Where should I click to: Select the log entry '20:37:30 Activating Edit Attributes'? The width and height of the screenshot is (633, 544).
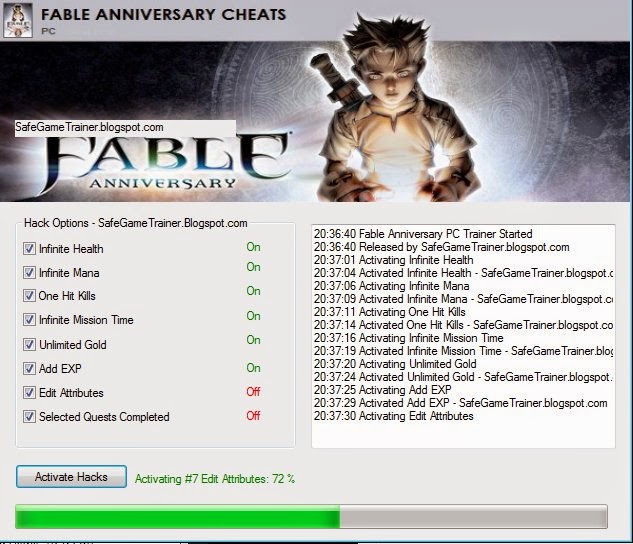[x=394, y=416]
